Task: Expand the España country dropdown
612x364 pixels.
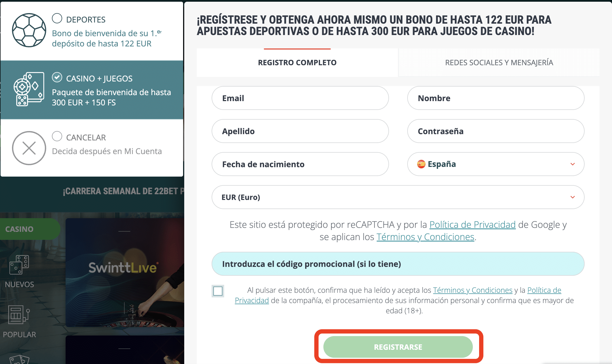Action: 496,164
